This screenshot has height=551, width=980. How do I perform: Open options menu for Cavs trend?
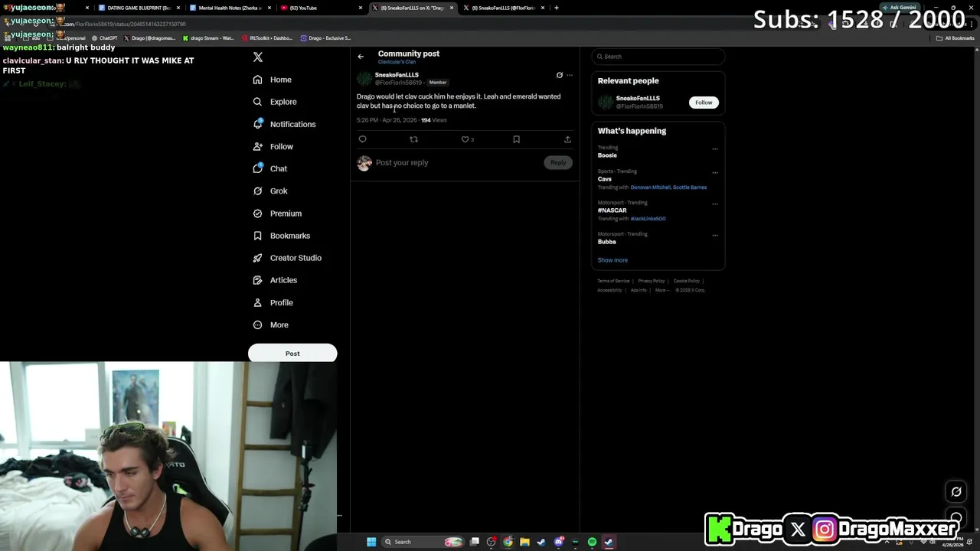715,172
